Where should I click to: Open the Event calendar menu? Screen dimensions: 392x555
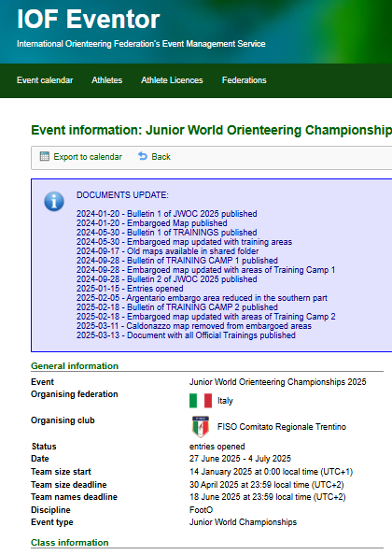click(45, 80)
